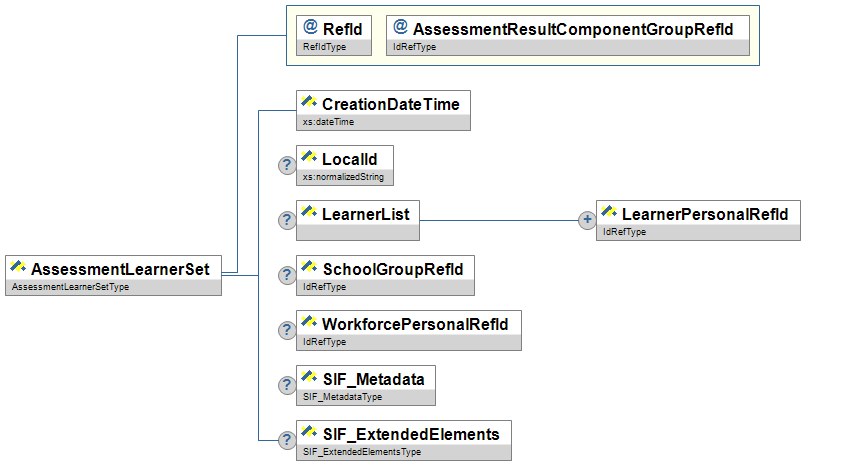Click the CreationDateTime element icon
The image size is (841, 465).
[309, 103]
